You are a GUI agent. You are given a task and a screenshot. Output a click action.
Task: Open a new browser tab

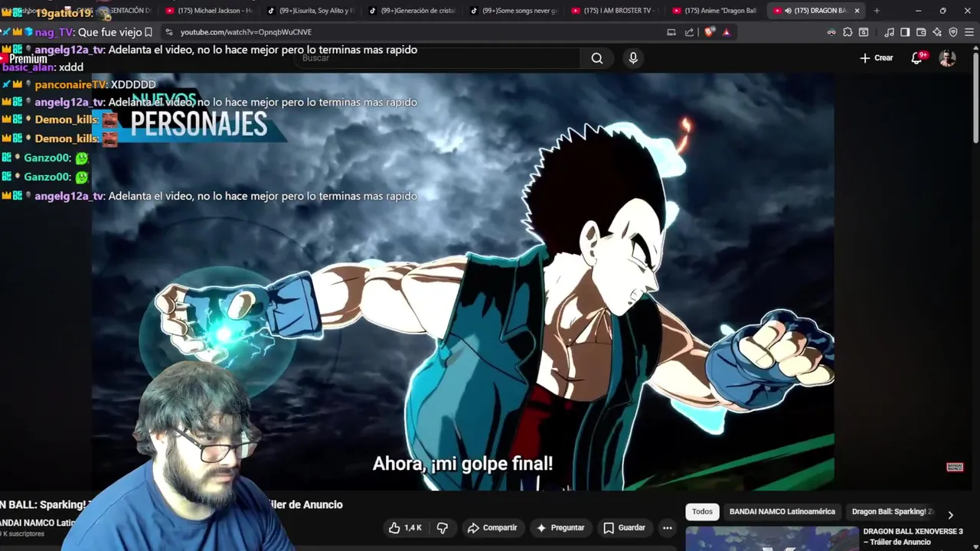click(877, 11)
